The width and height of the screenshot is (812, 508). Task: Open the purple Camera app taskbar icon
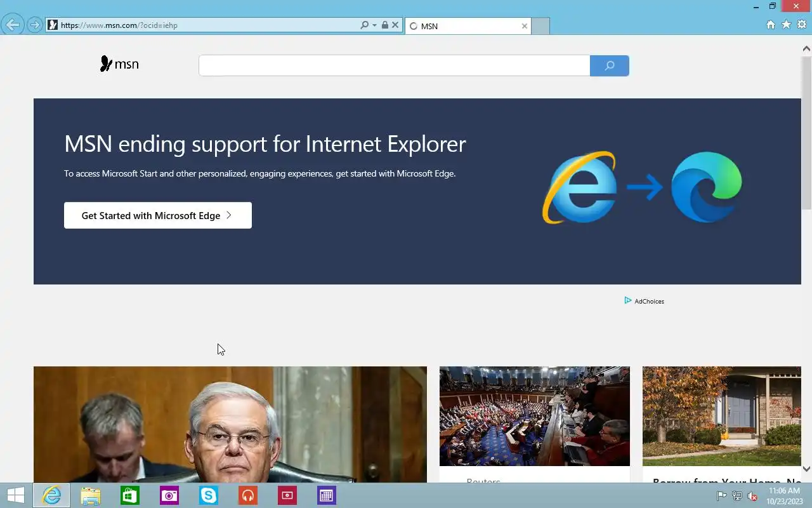tap(169, 495)
